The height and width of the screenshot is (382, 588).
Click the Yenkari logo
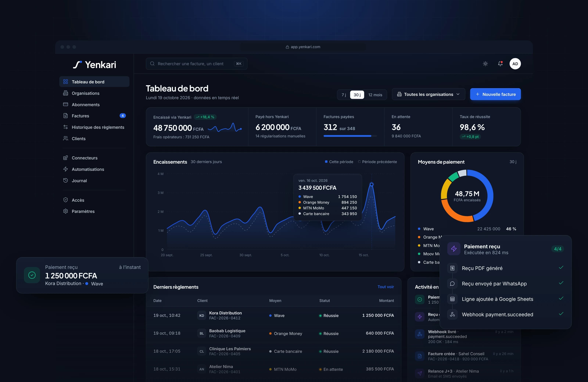click(95, 65)
